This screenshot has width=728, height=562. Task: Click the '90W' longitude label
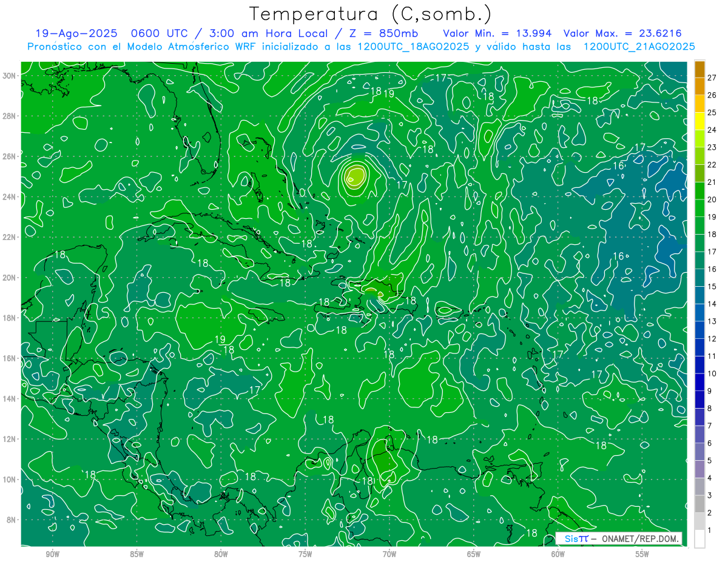click(x=52, y=554)
